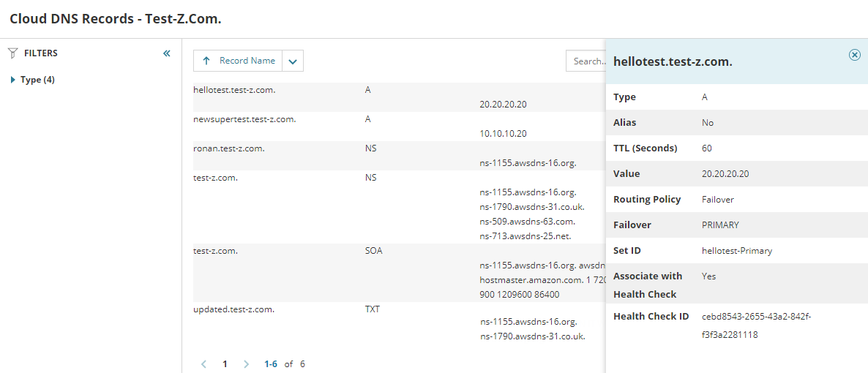Open the updated.test-z.com. TXT record
The height and width of the screenshot is (373, 868).
(233, 309)
